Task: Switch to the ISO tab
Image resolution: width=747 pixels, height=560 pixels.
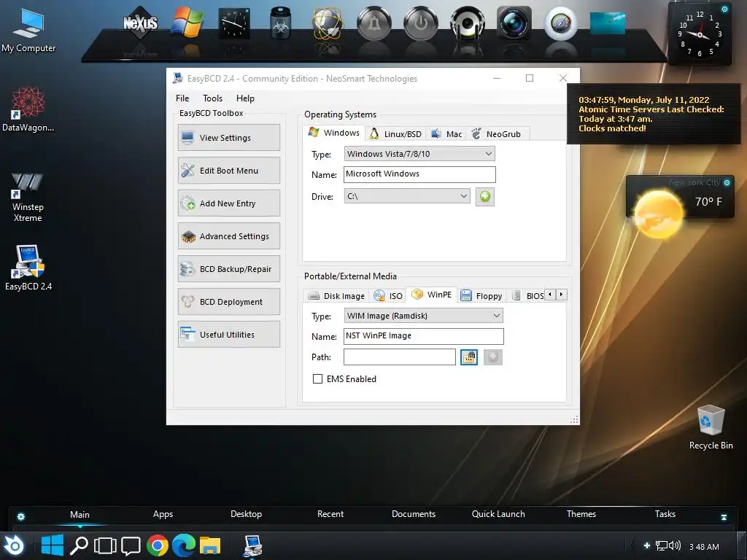Action: (x=388, y=296)
